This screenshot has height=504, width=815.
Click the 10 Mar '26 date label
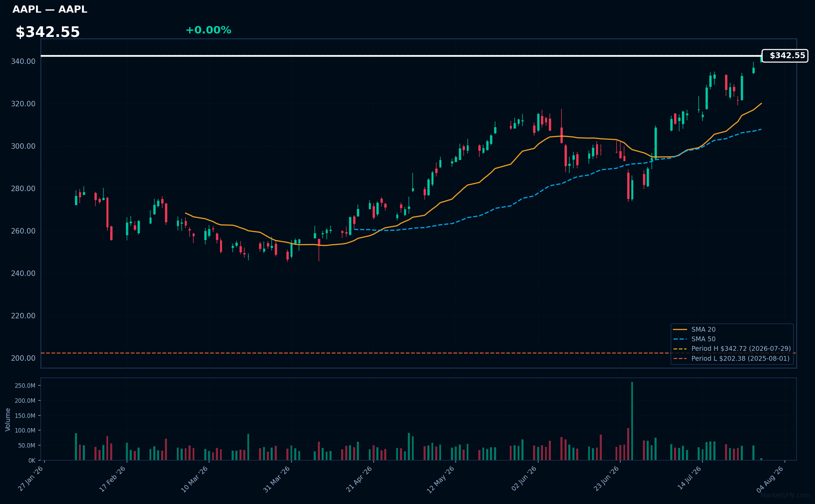194,479
